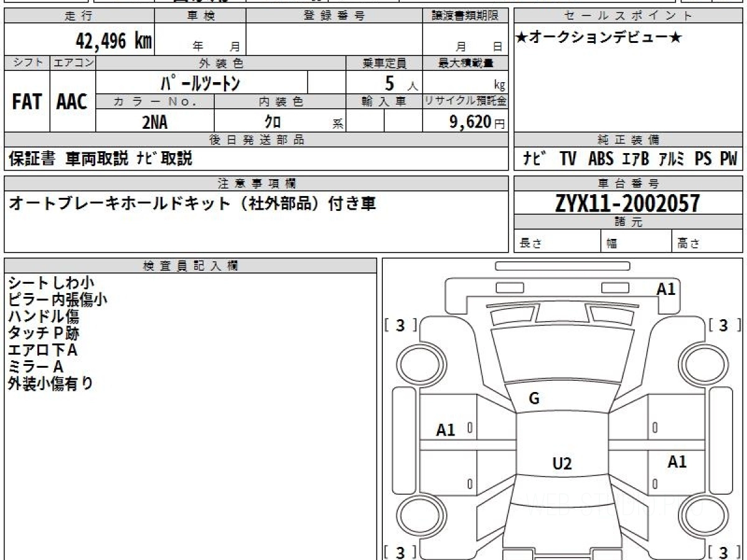
Task: Click the PS equipment label
Action: 703,159
